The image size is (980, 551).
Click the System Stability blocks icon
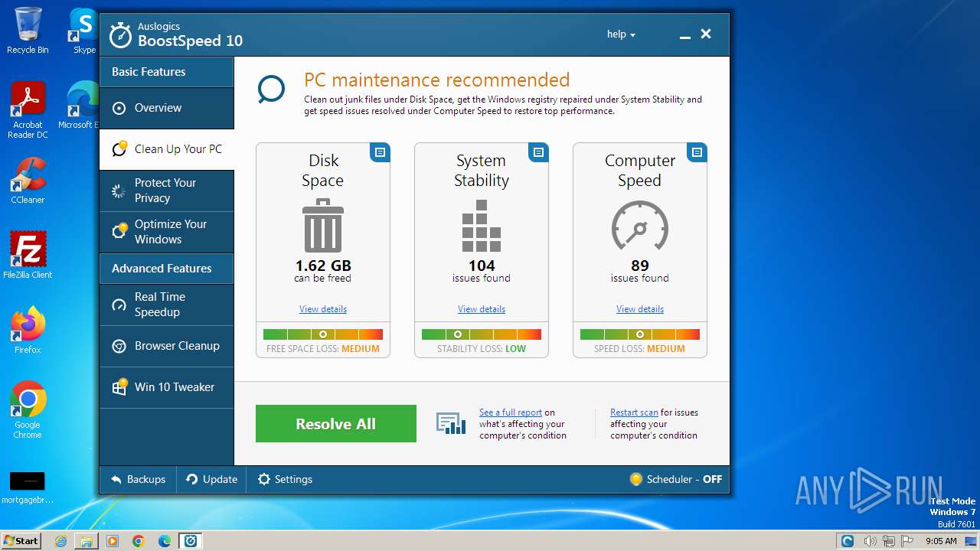click(x=482, y=227)
